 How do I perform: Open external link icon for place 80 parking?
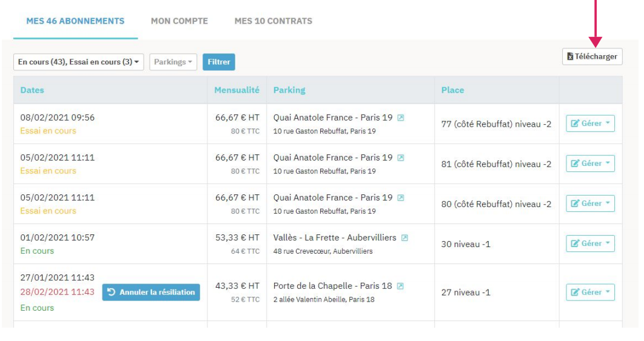point(400,198)
